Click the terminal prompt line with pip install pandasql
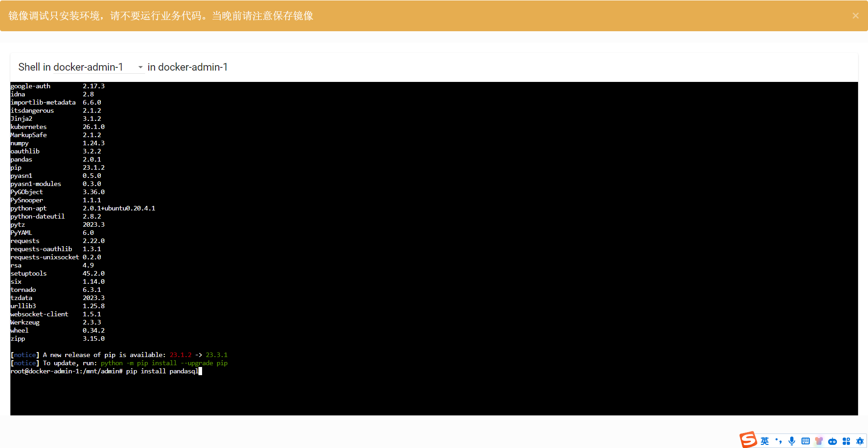 [x=106, y=371]
